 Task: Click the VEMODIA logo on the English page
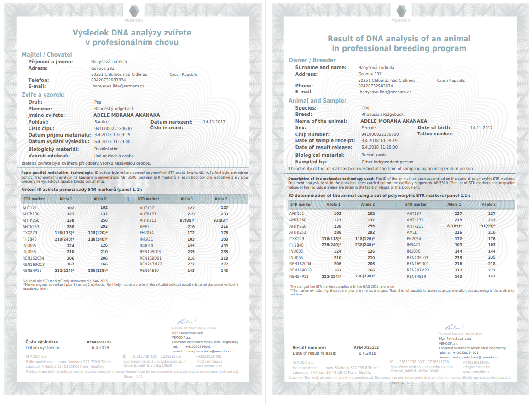(x=401, y=13)
